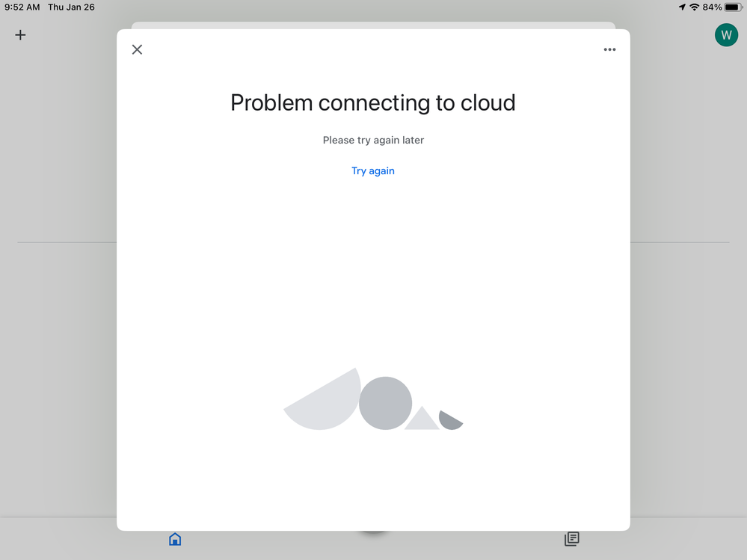
Task: Select the Problem connecting to cloud heading
Action: click(x=373, y=103)
